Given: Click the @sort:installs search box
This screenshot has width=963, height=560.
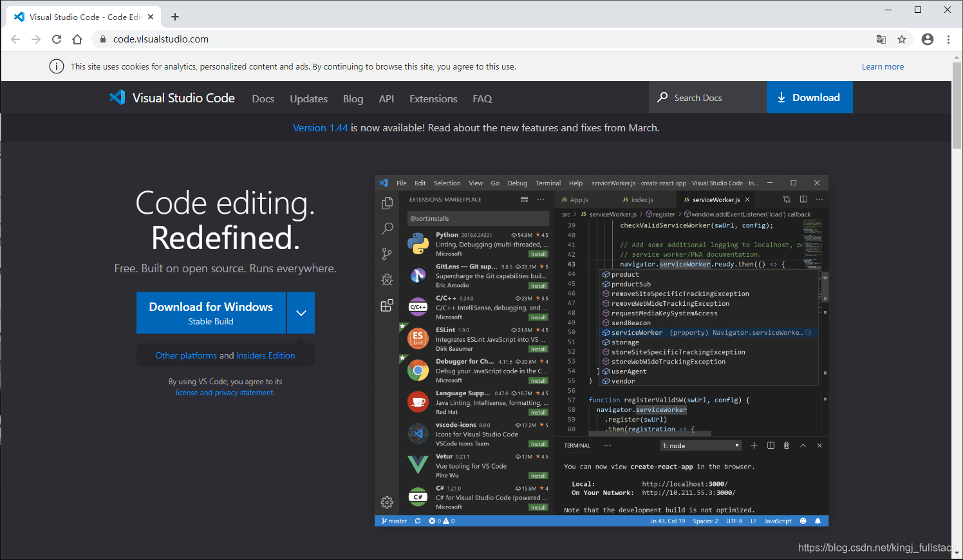Looking at the screenshot, I should tap(478, 218).
